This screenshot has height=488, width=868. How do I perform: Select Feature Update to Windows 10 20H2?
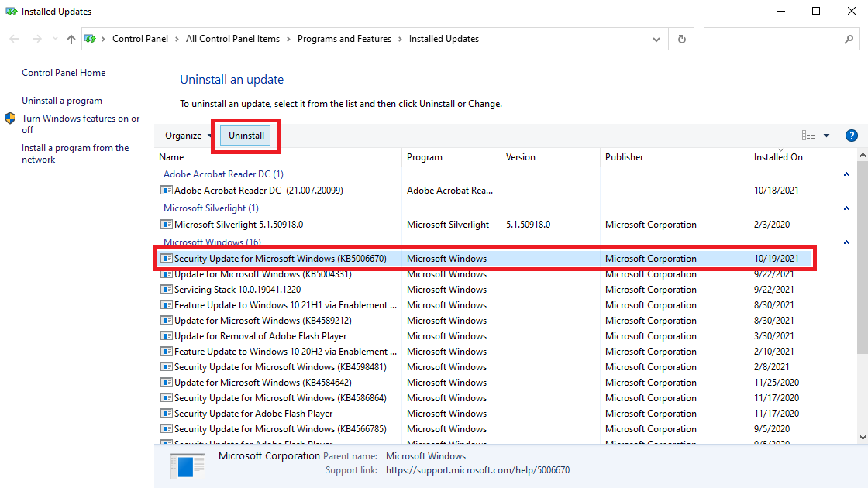tap(485, 352)
